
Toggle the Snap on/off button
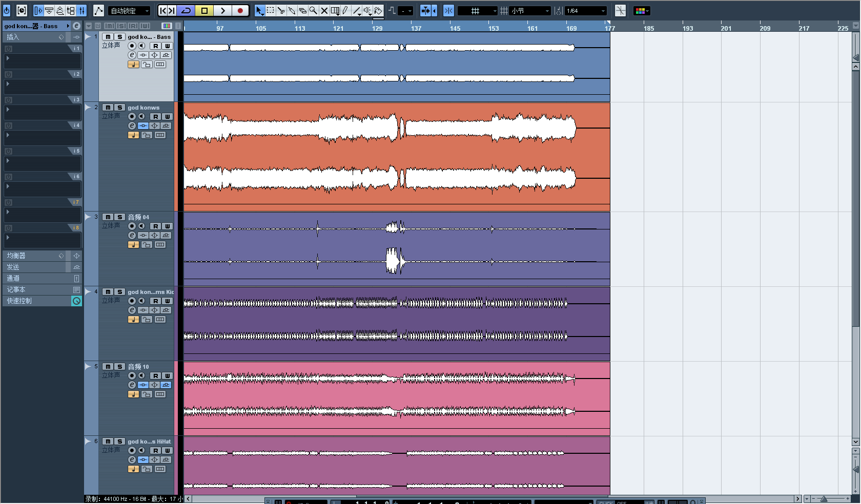coord(448,10)
